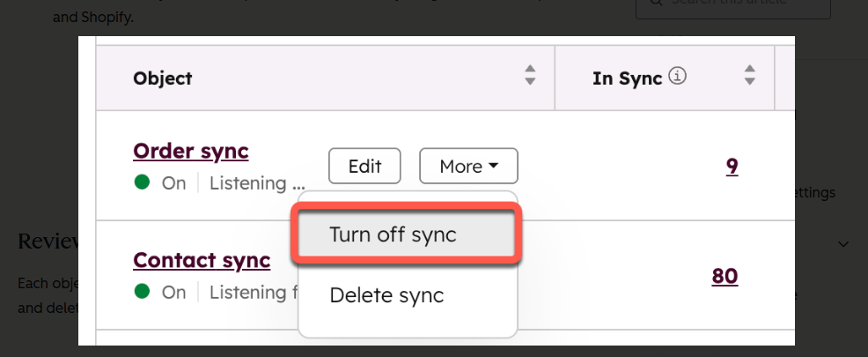Click the More caret arrow
This screenshot has width=868, height=357.
tap(493, 166)
